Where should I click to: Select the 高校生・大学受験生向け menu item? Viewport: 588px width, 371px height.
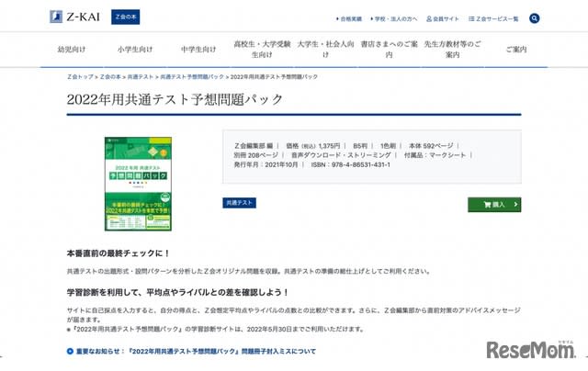(x=262, y=49)
